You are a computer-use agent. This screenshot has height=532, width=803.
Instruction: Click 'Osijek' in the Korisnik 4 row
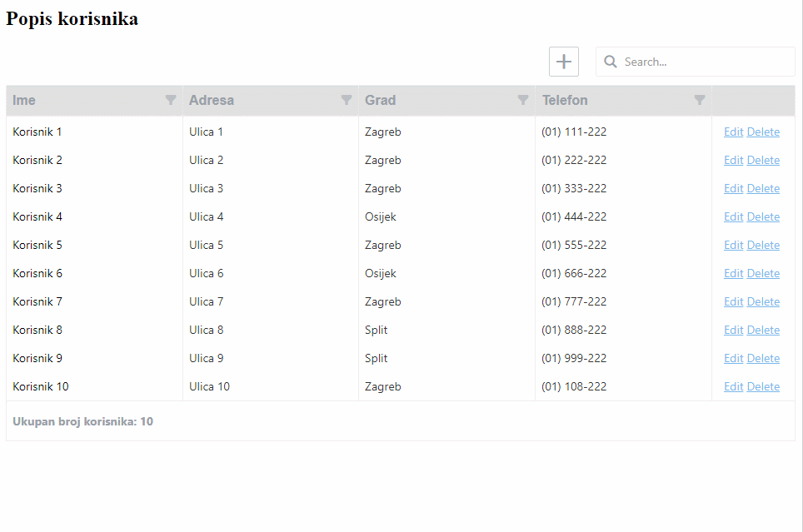coord(381,216)
